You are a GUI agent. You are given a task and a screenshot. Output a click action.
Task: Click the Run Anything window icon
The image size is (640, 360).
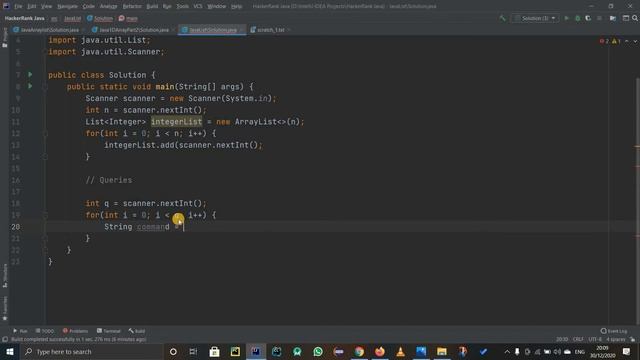[x=626, y=18]
